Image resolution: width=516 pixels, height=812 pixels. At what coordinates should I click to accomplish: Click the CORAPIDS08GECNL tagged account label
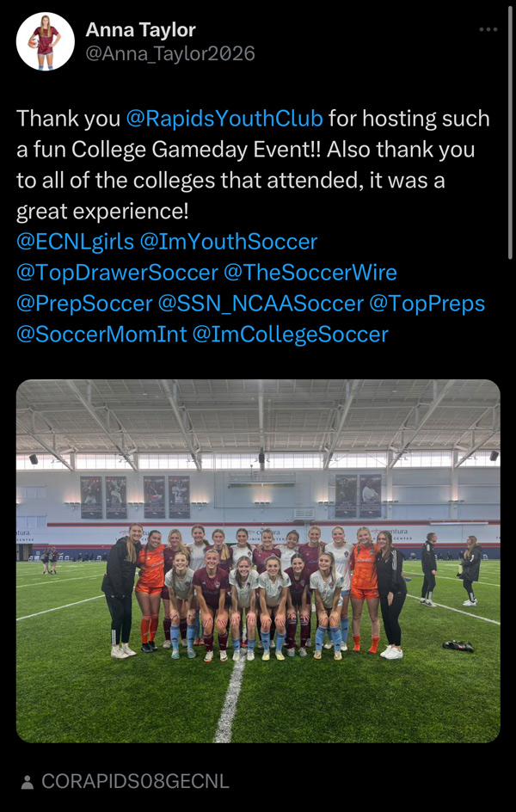click(x=135, y=782)
